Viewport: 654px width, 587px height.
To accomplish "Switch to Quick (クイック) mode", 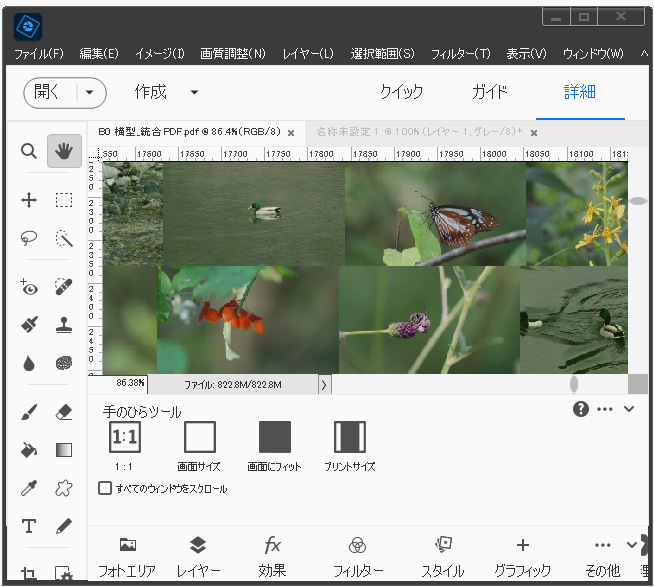I will (x=402, y=92).
